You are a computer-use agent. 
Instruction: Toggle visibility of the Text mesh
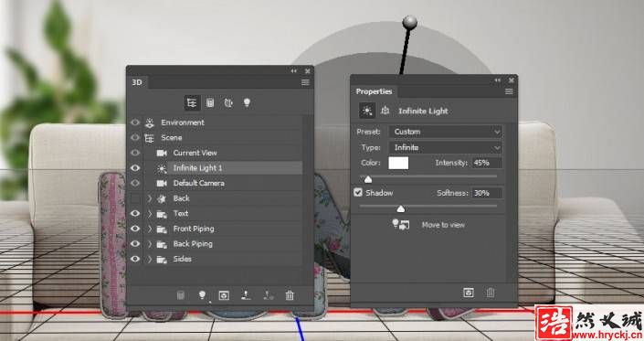tap(135, 213)
